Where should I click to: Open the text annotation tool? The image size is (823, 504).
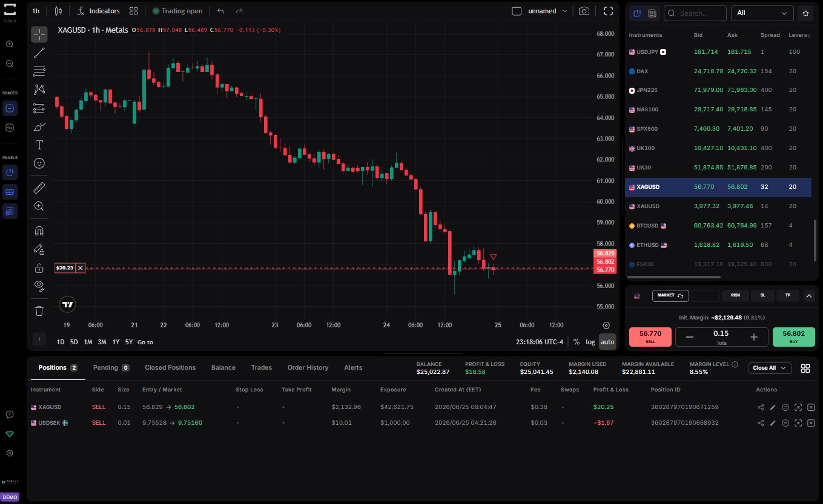39,145
